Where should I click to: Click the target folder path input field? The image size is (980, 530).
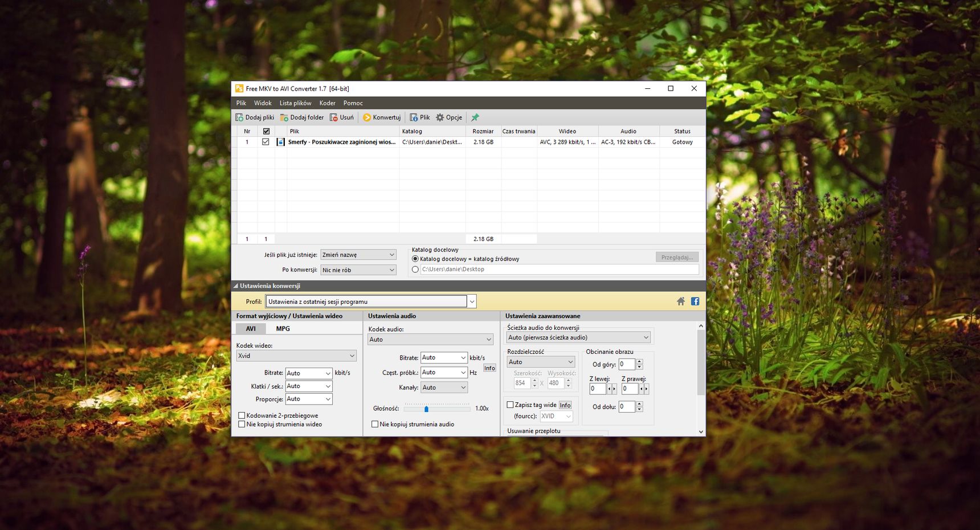[560, 270]
